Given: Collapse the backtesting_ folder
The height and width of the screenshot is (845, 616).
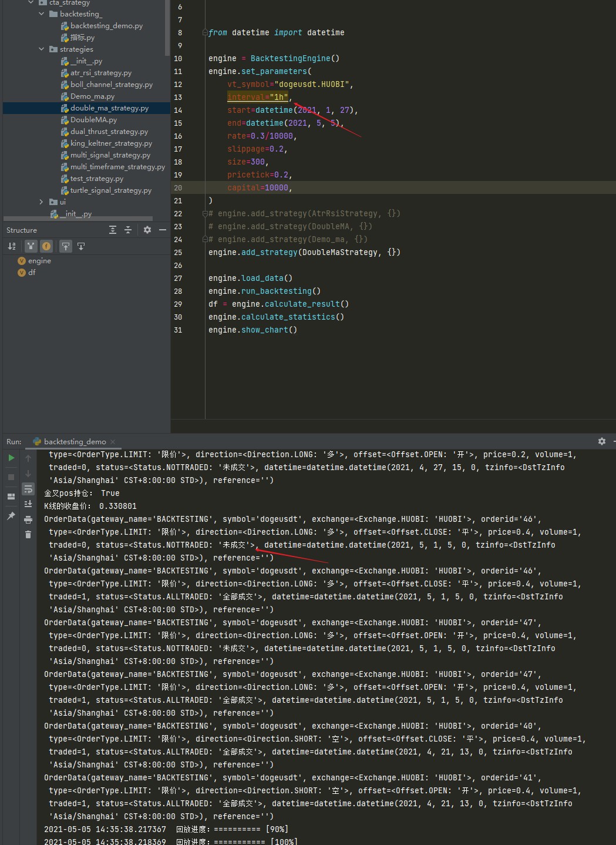Looking at the screenshot, I should [x=42, y=14].
